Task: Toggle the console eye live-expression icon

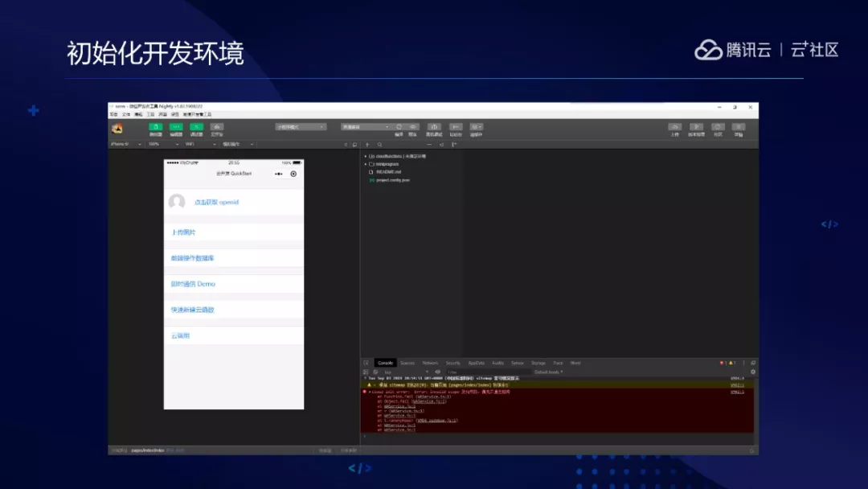Action: click(438, 372)
